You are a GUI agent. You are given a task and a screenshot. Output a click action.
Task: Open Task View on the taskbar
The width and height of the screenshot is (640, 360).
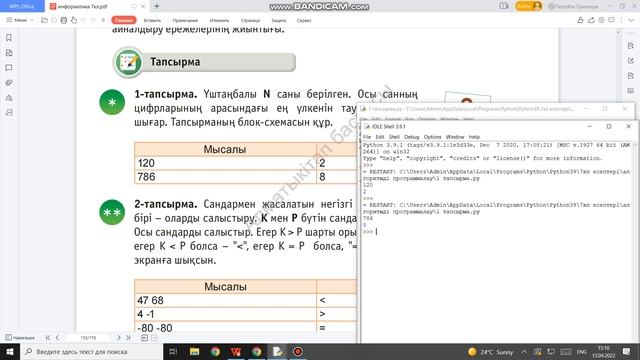pos(173,351)
